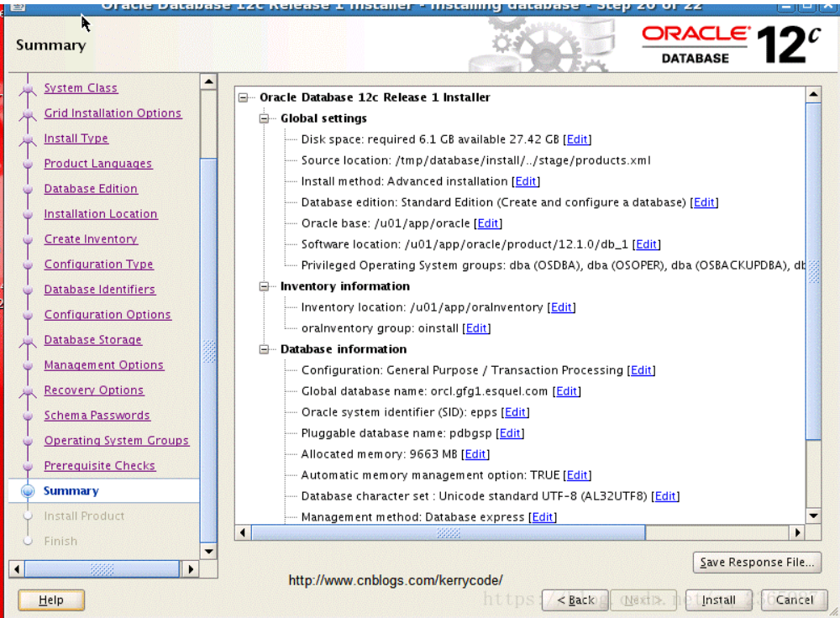Edit the Management method setting
Screen dimensions: 840x618
point(542,517)
